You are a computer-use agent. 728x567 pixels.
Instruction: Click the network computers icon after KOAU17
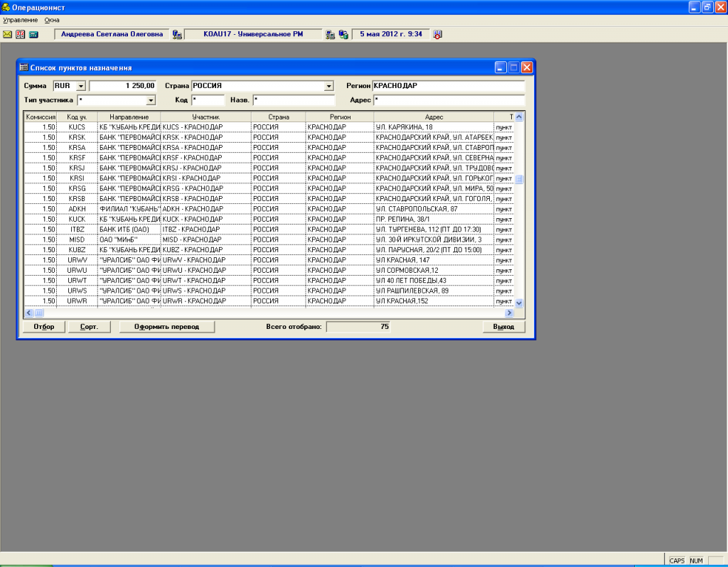click(x=331, y=34)
